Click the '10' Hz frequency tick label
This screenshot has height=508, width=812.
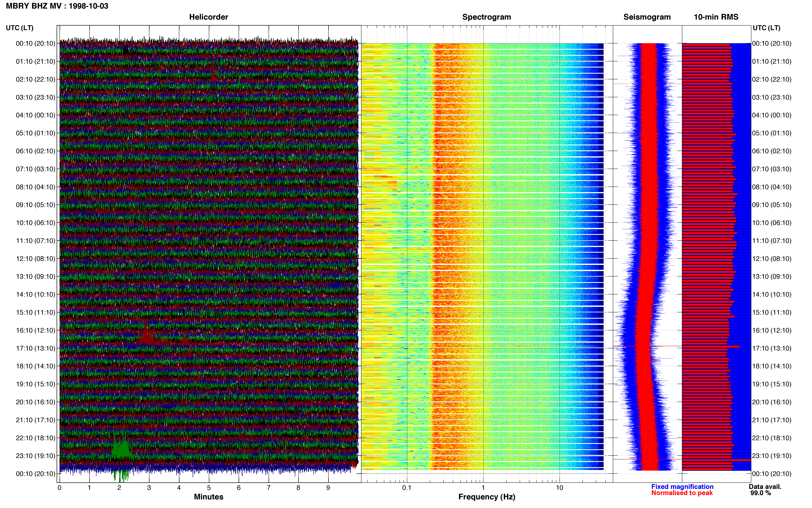tap(559, 487)
